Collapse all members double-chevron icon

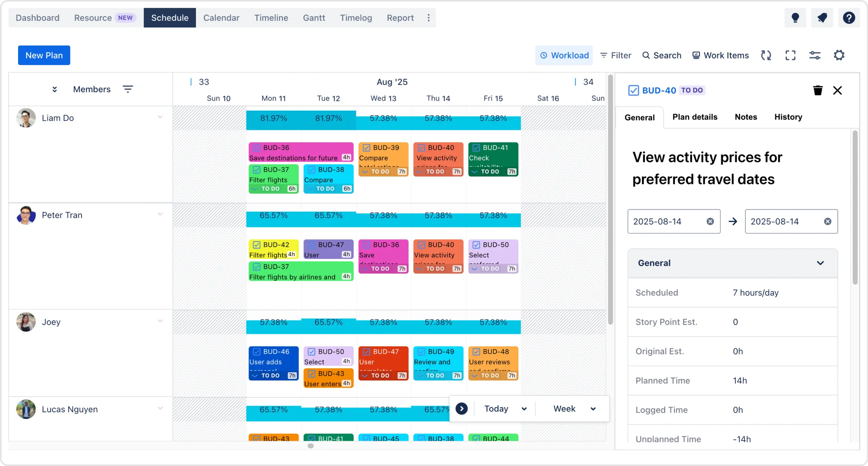(x=54, y=89)
